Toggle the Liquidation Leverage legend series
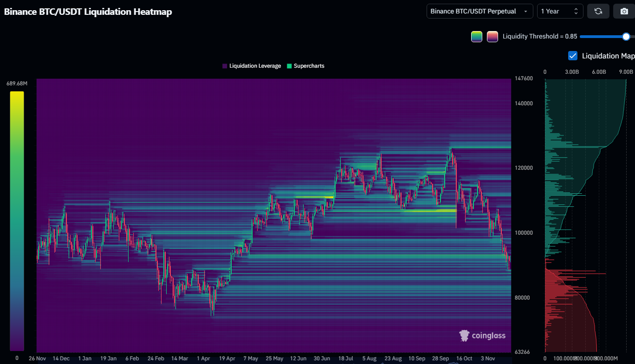The image size is (635, 364). 252,66
